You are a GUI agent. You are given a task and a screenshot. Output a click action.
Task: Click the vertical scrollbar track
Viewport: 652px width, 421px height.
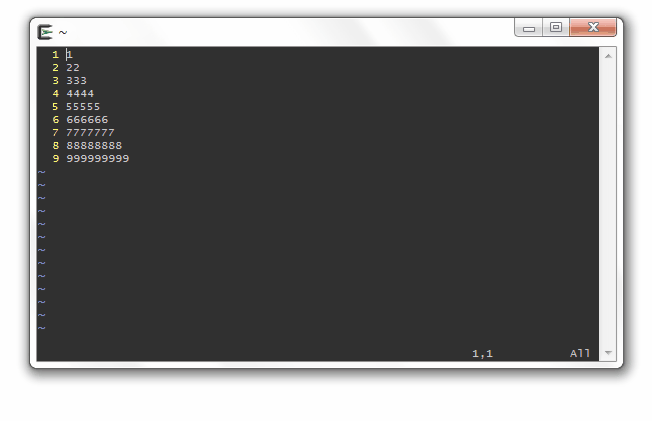pyautogui.click(x=608, y=204)
